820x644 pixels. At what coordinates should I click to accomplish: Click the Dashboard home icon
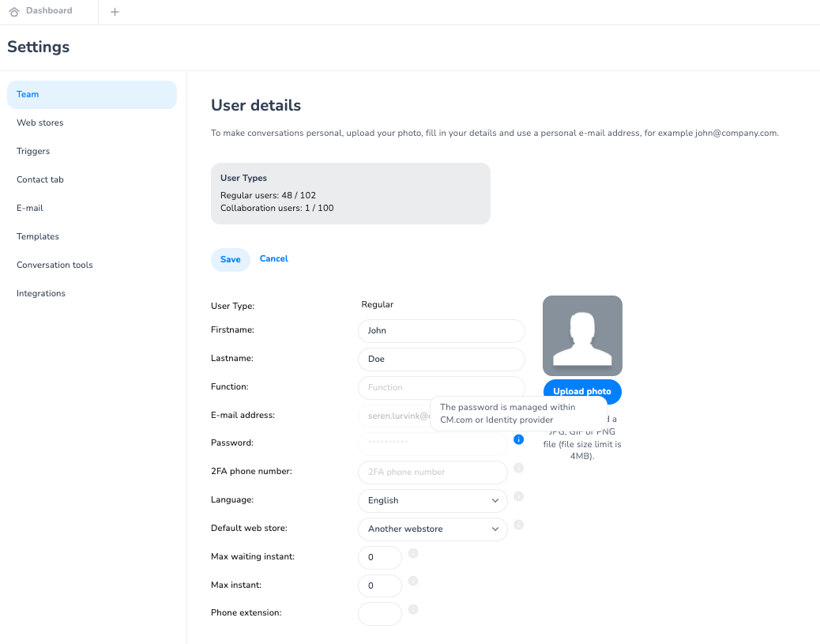pyautogui.click(x=14, y=12)
